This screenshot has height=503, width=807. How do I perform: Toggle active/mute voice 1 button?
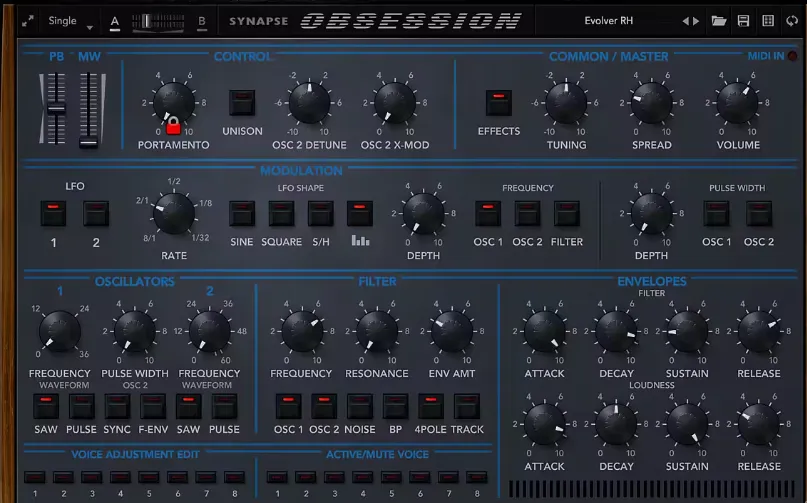tap(277, 477)
